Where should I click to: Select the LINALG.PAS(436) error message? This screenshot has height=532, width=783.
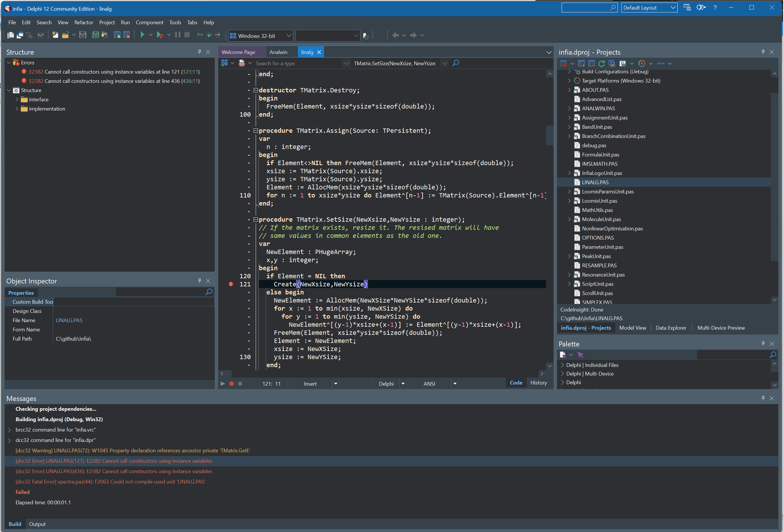(x=113, y=471)
